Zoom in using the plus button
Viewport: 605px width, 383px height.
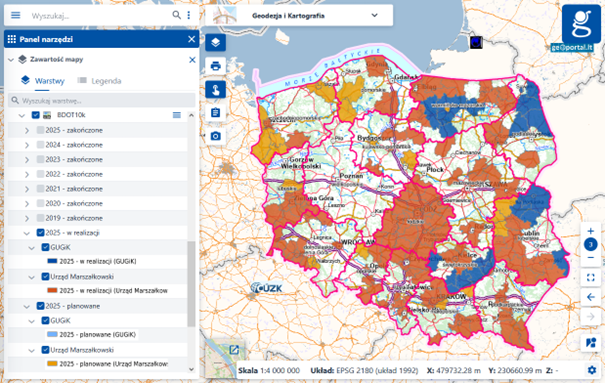pos(590,231)
